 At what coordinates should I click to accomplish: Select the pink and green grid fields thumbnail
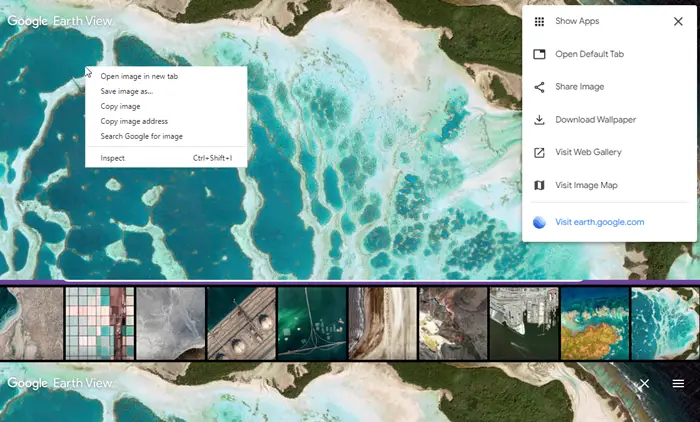click(100, 323)
